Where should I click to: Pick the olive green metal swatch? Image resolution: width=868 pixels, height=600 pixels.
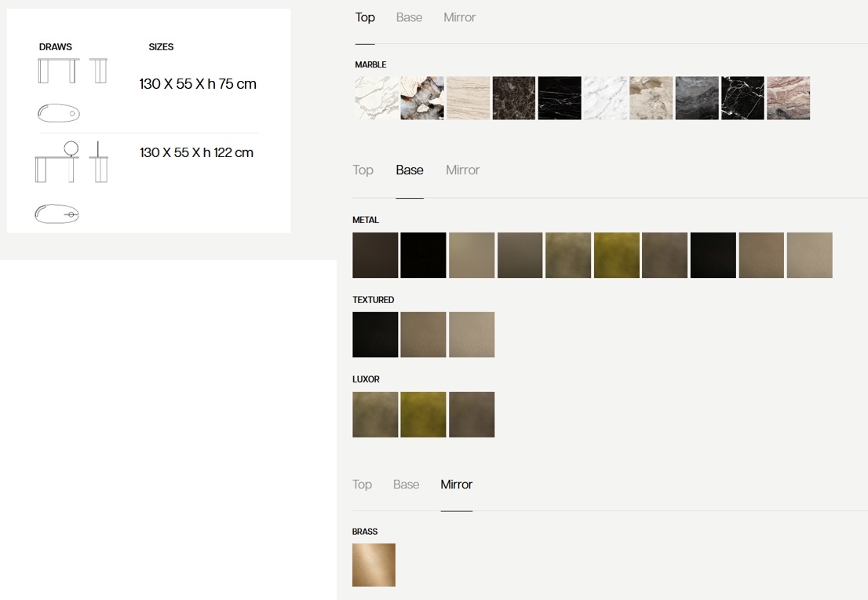pyautogui.click(x=617, y=255)
